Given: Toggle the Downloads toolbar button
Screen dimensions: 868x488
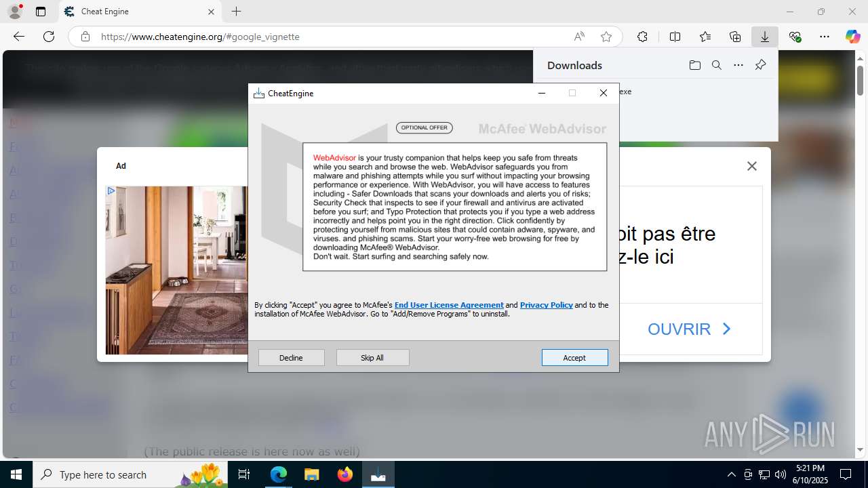Looking at the screenshot, I should 765,37.
